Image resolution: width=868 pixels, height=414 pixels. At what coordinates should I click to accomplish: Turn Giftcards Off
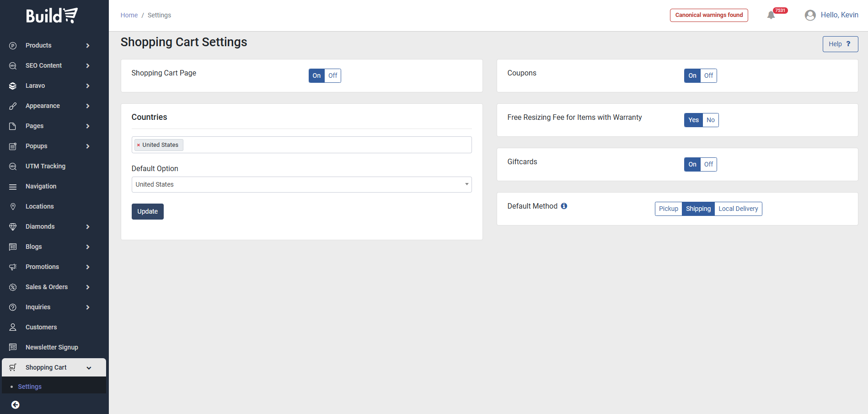(x=709, y=164)
